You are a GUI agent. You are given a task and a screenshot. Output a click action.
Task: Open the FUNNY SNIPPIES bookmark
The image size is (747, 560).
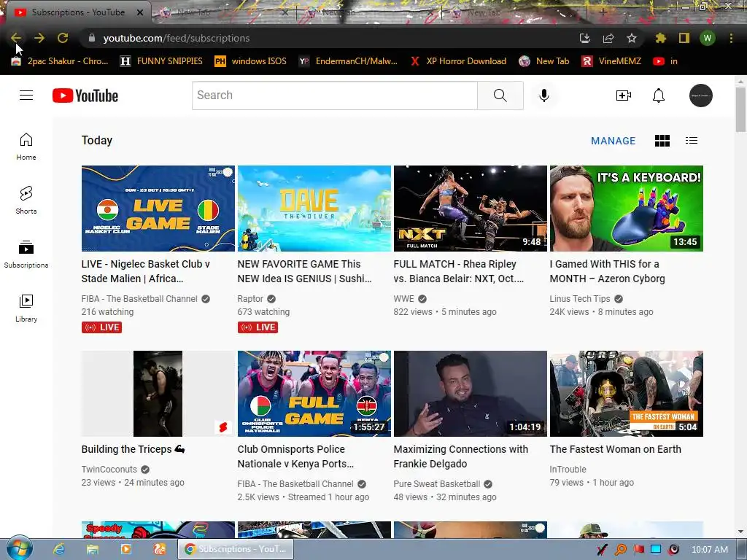point(161,61)
